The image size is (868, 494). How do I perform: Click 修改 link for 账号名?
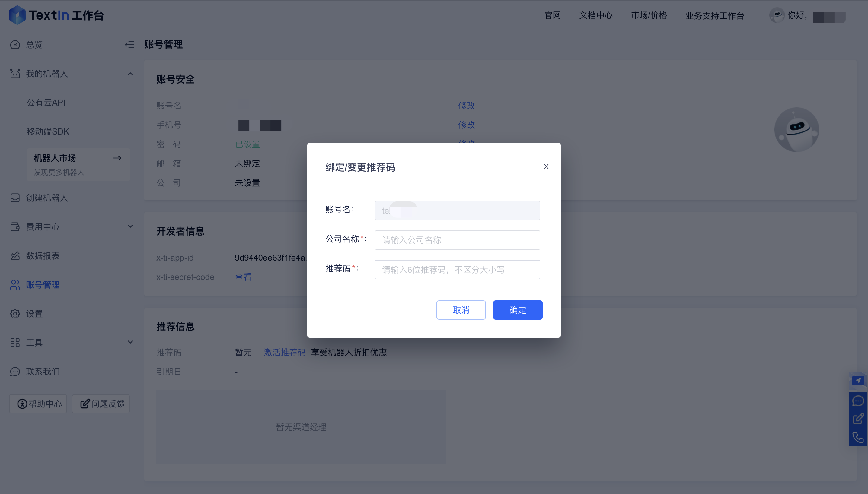466,106
